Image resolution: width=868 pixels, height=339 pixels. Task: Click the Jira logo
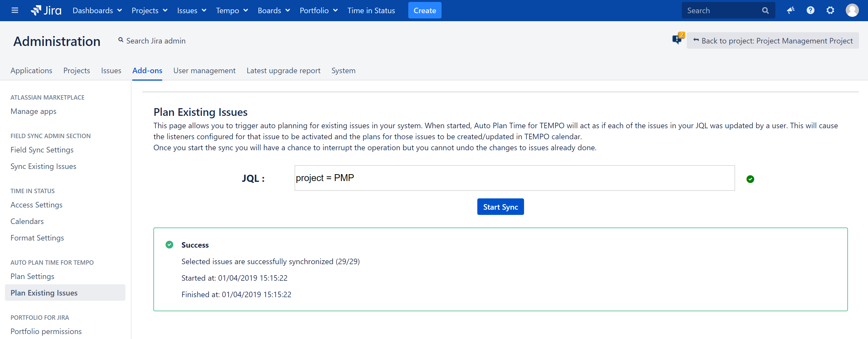(x=46, y=10)
